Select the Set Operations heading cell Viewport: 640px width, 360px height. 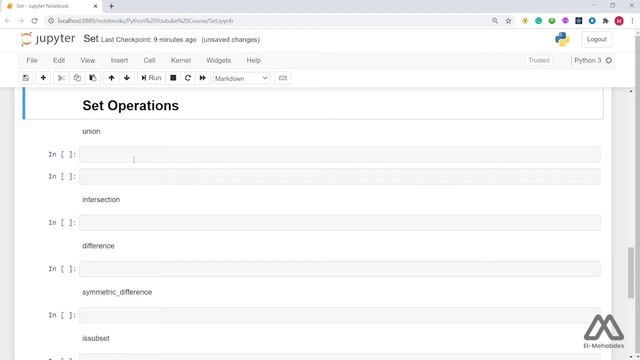coord(313,104)
